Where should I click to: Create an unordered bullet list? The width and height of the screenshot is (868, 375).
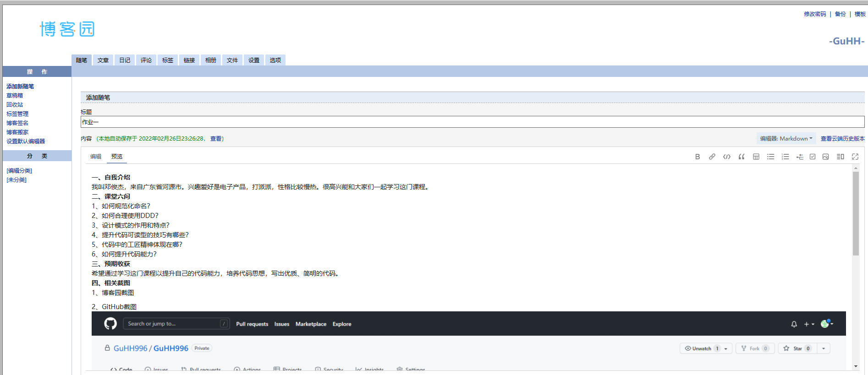[771, 157]
